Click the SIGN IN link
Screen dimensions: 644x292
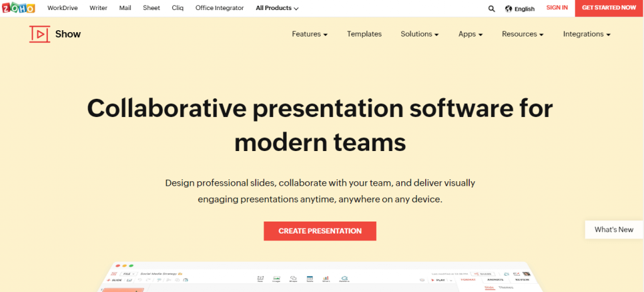click(557, 8)
